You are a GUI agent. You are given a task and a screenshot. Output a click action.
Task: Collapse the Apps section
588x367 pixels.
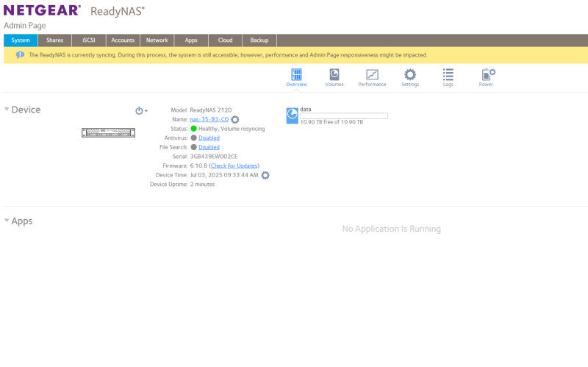pyautogui.click(x=7, y=221)
